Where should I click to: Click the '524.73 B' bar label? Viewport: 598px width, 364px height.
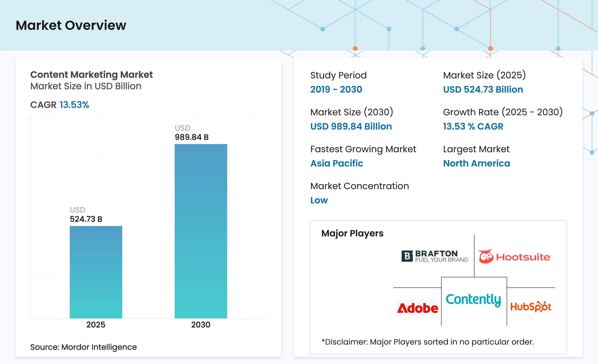(x=86, y=219)
